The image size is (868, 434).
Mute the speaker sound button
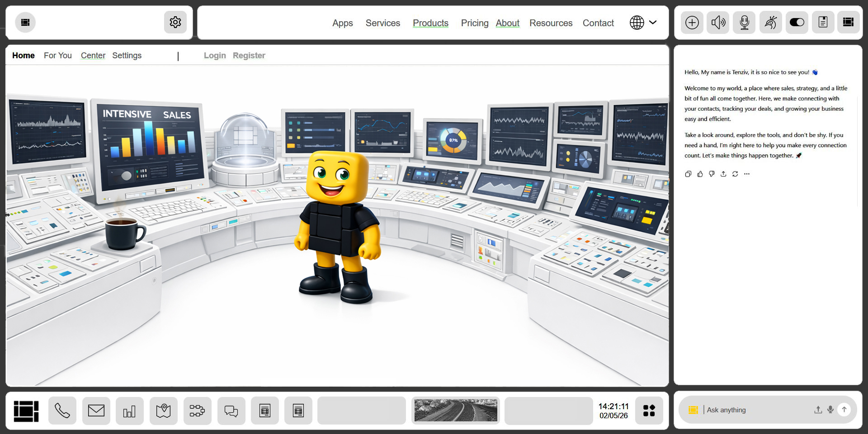(718, 23)
